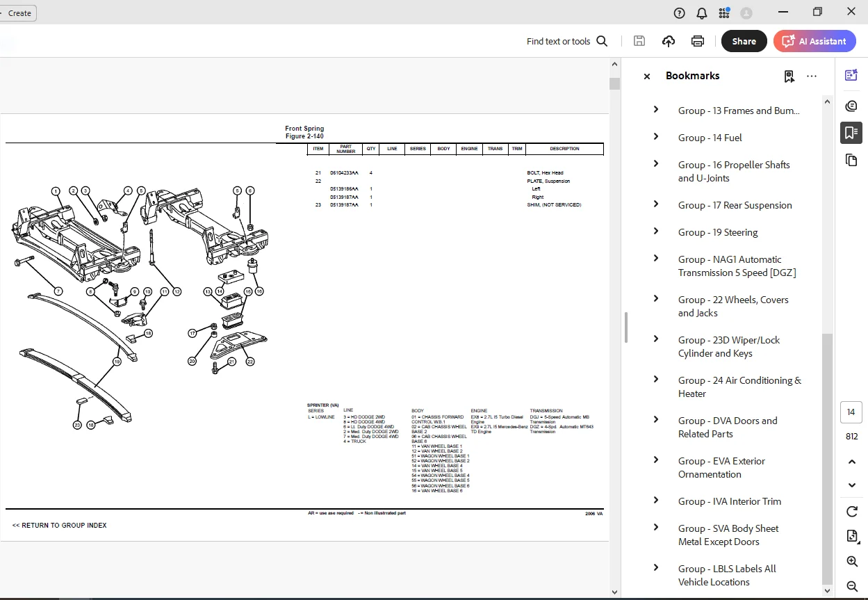Click the panel divider handle

(x=626, y=327)
